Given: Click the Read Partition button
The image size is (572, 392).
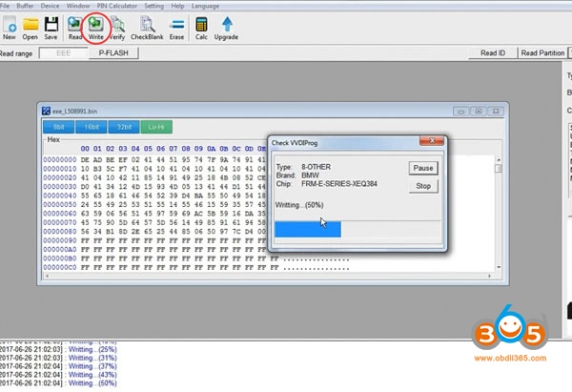Looking at the screenshot, I should 542,53.
